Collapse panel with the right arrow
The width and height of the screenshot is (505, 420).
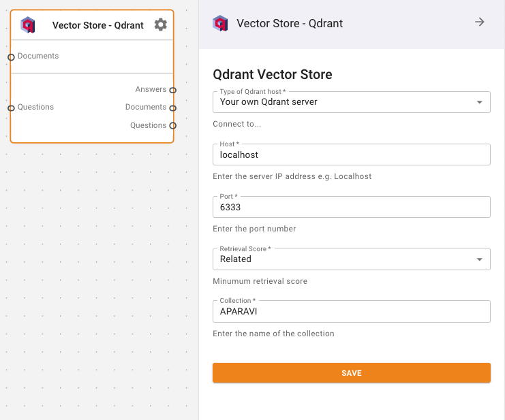coord(480,22)
